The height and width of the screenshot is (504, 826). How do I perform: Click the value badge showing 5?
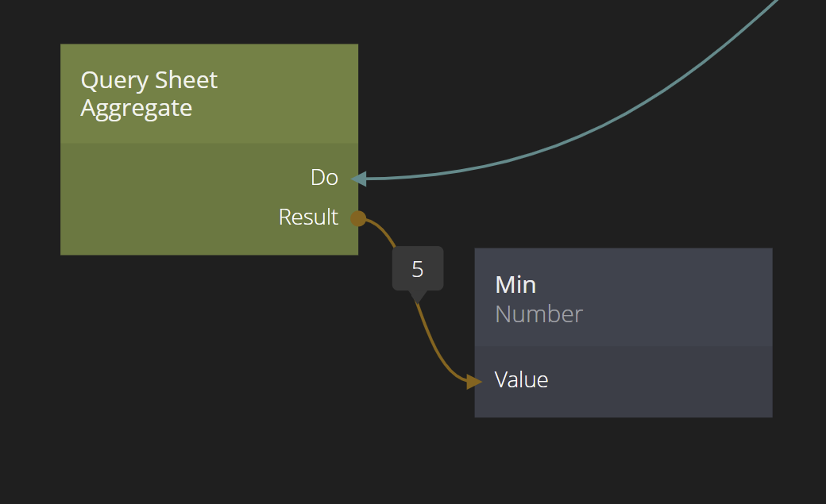[x=418, y=269]
